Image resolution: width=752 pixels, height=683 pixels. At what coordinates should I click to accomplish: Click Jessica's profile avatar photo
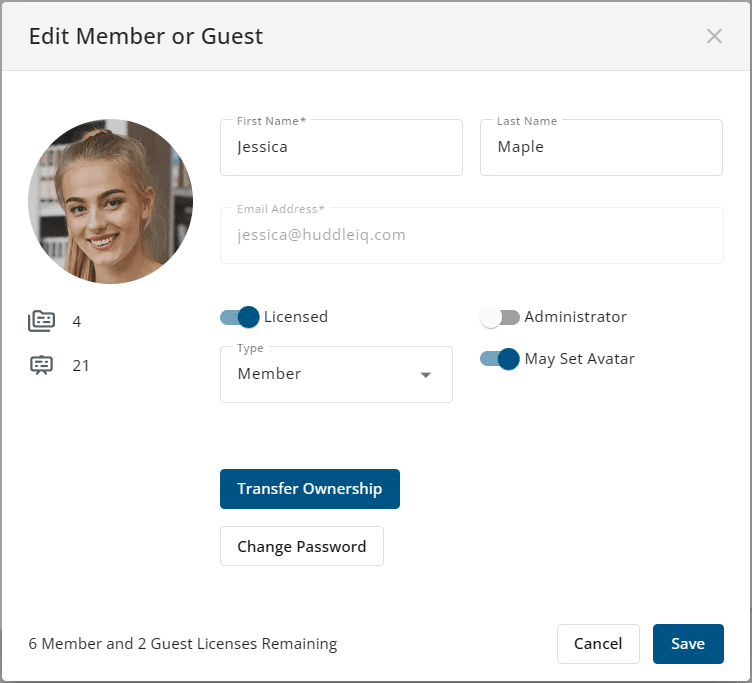tap(110, 201)
